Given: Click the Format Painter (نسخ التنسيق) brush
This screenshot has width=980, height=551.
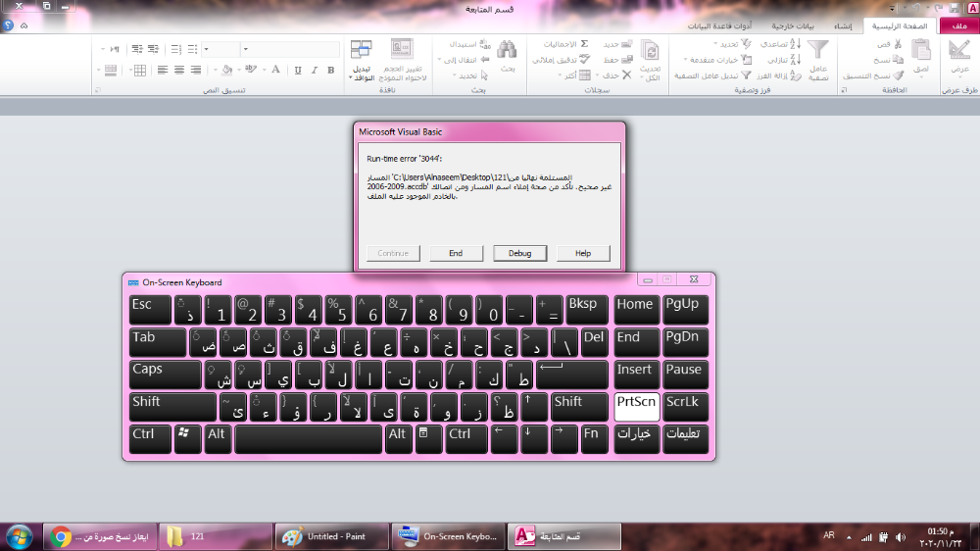Looking at the screenshot, I should coord(898,75).
